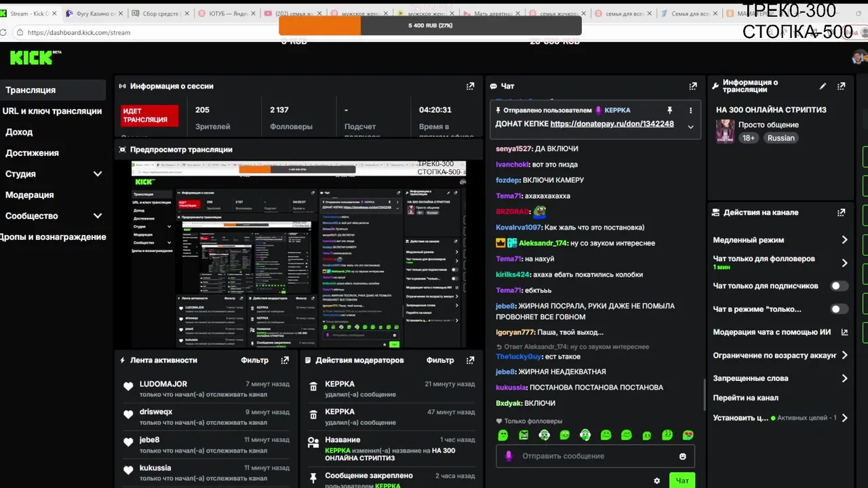Screen dimensions: 868x488
Task: Click trash icon of KEPPKA 21 minutes ago entry
Action: click(313, 386)
